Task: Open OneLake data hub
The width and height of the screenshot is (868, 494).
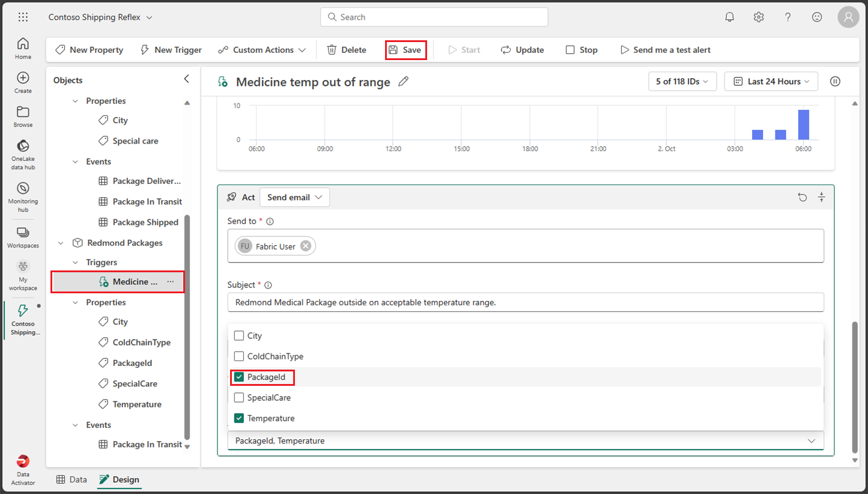Action: coord(23,154)
